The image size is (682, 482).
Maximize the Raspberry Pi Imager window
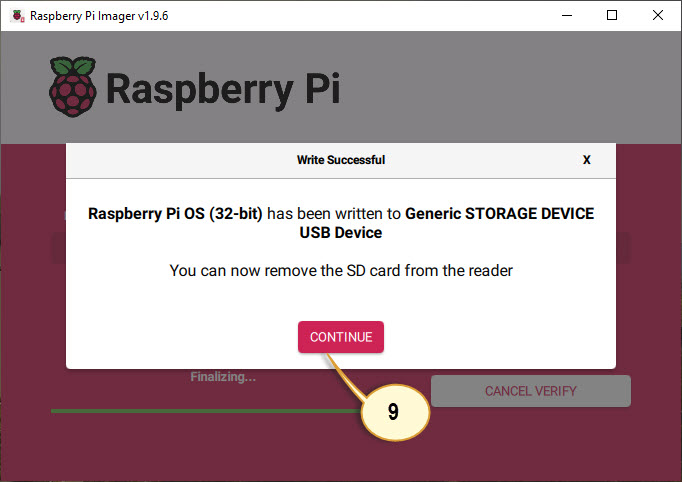click(612, 15)
